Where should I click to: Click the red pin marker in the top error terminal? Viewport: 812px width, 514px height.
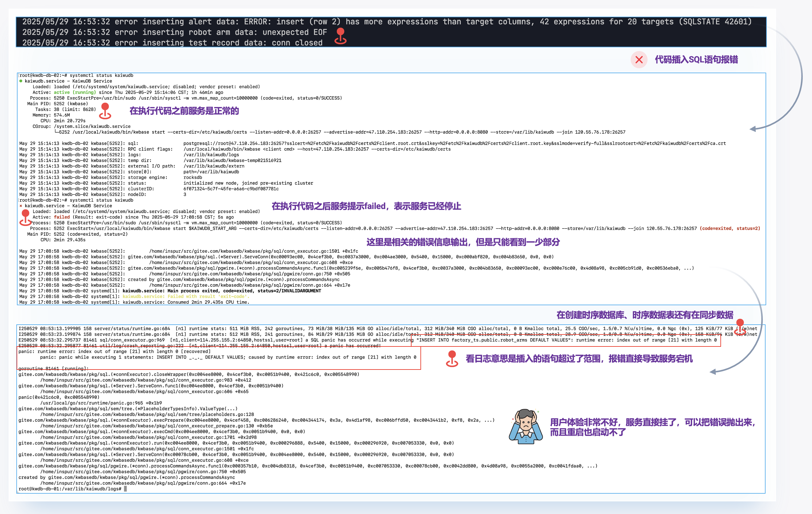pos(340,36)
